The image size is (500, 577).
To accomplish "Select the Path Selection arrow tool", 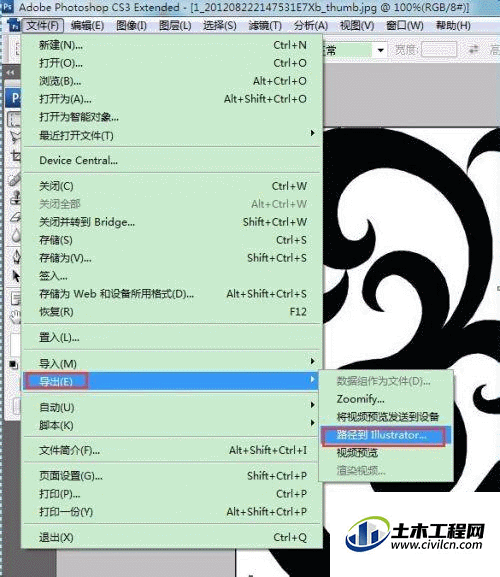I will 15,275.
